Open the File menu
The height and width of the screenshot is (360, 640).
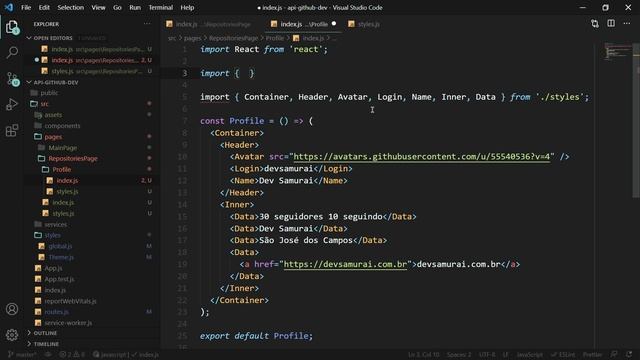[26, 7]
